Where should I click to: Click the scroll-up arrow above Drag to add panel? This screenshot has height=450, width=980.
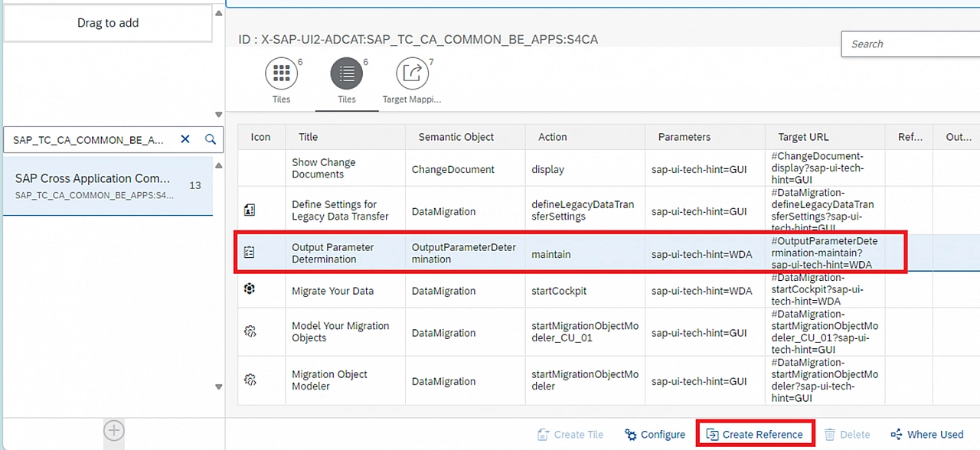click(x=219, y=13)
